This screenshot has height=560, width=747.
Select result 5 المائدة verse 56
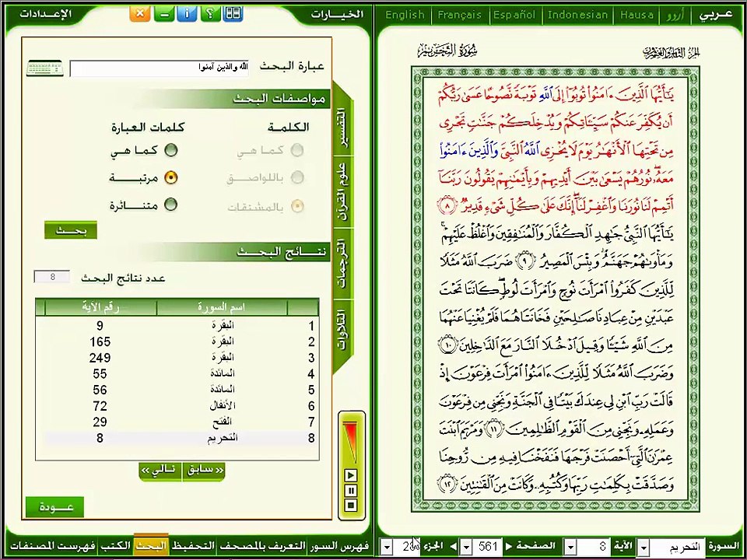177,390
